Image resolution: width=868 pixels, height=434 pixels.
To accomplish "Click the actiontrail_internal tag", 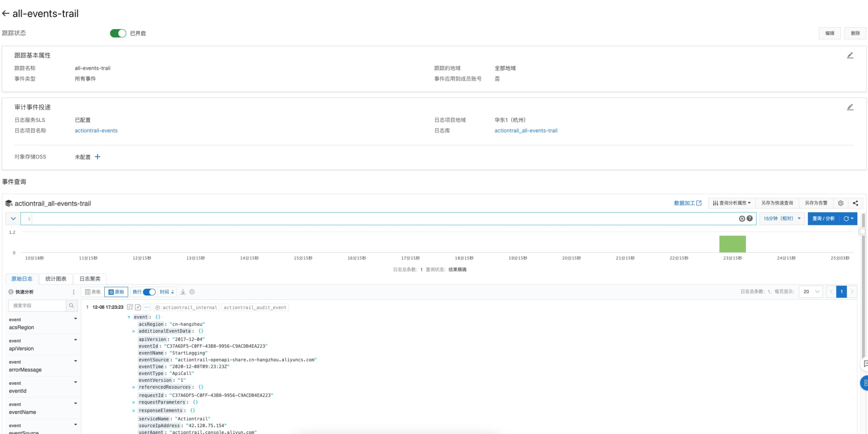I will pos(186,307).
